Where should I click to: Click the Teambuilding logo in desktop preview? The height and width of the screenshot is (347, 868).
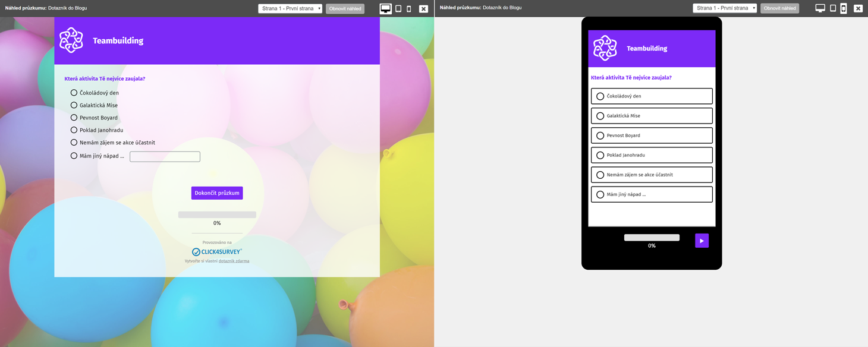[71, 40]
